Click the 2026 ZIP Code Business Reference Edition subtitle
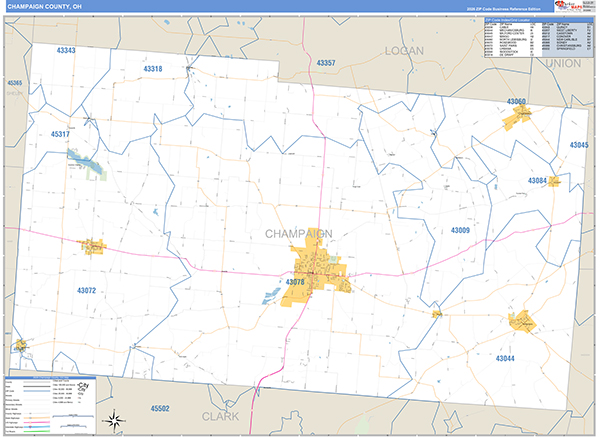This screenshot has width=600, height=437. [503, 9]
